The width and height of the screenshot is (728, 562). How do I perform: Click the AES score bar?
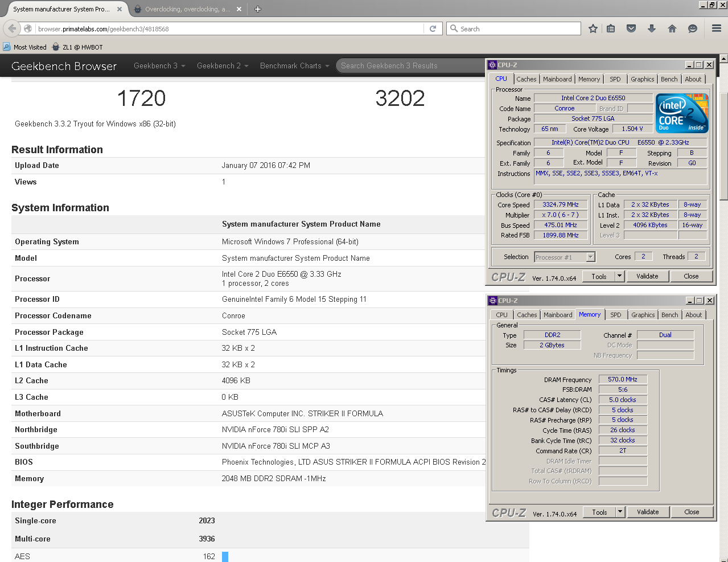[x=225, y=557]
